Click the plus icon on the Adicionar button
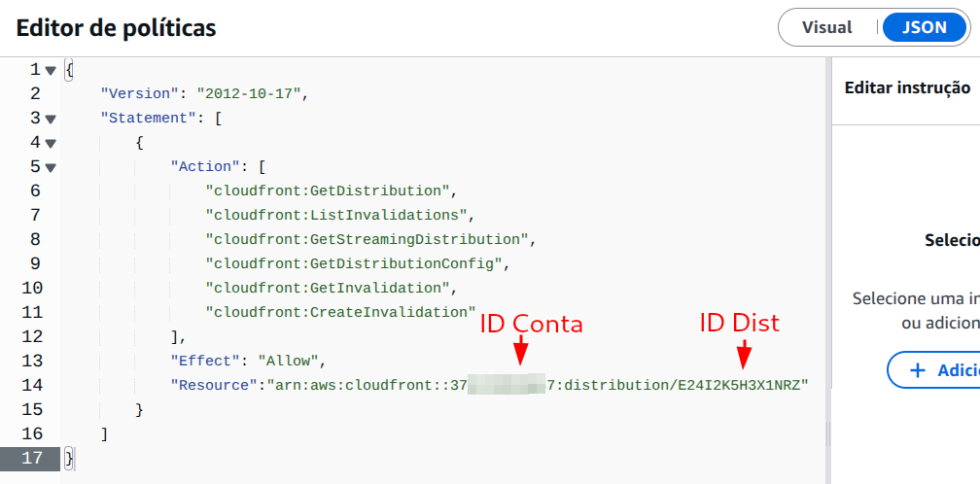This screenshot has width=980, height=484. tap(916, 370)
